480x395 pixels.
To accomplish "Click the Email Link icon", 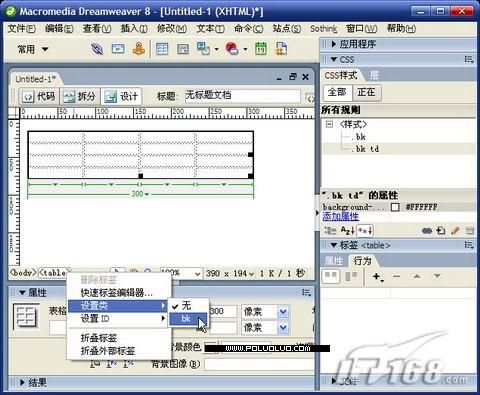I will 118,49.
